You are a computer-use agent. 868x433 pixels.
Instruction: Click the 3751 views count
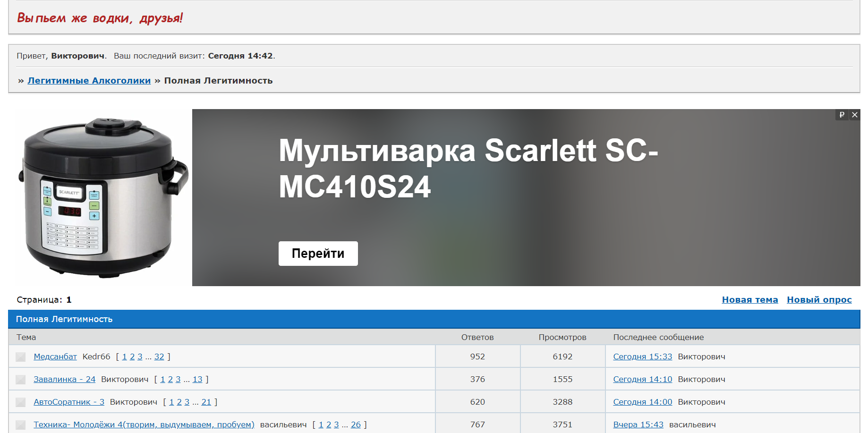pos(562,425)
